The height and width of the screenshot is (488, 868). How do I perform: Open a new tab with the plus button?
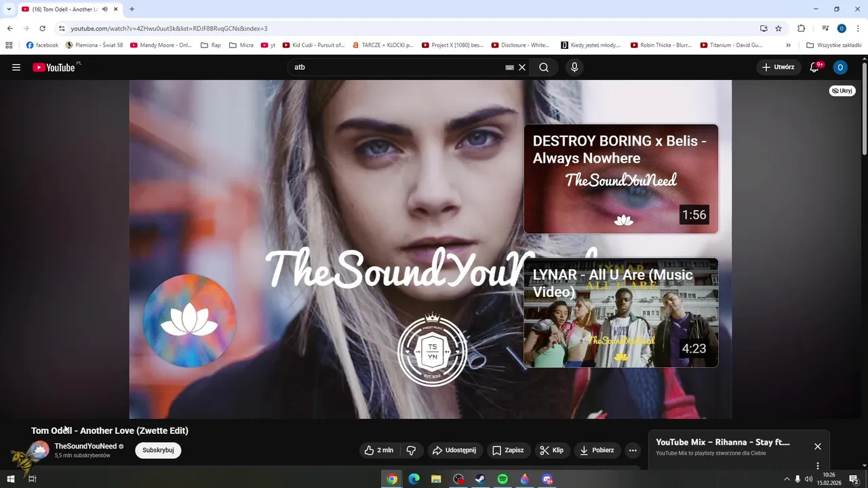132,9
